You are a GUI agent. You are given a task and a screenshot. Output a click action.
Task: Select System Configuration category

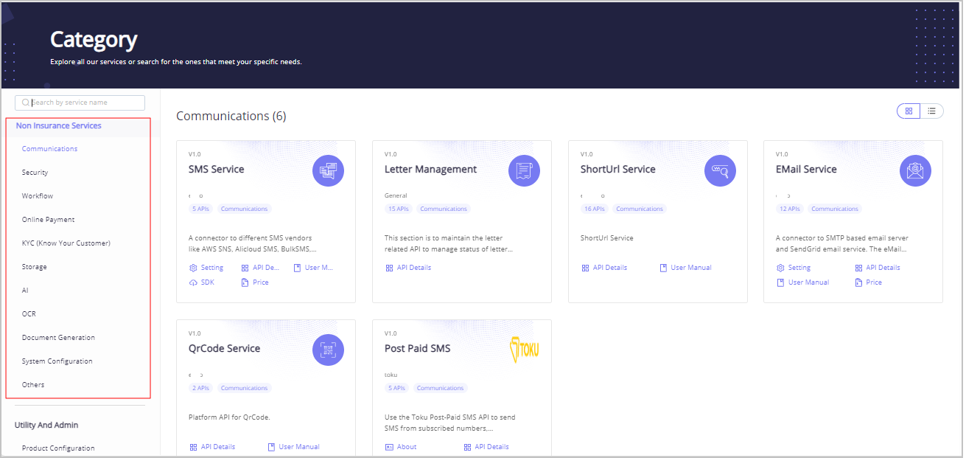[x=57, y=361]
